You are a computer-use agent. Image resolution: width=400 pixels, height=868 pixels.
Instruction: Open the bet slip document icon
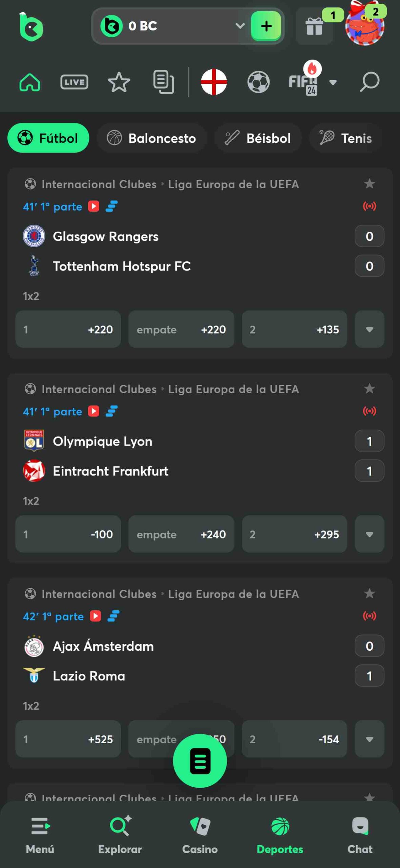(164, 82)
